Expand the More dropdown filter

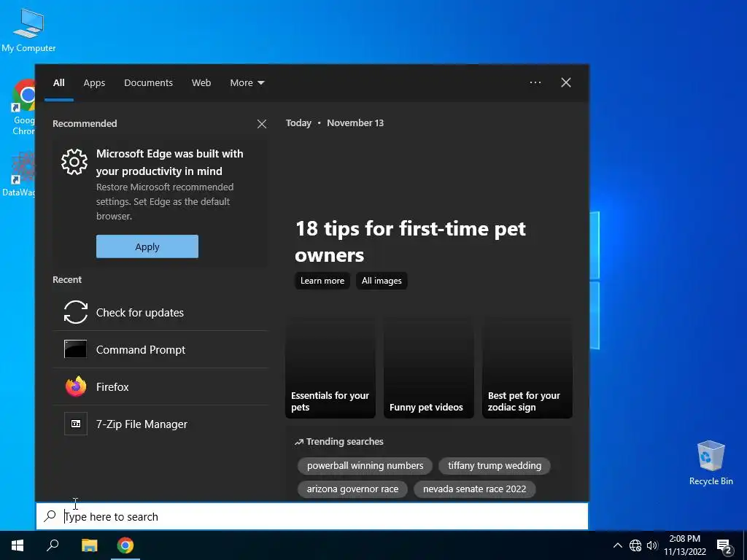tap(247, 83)
